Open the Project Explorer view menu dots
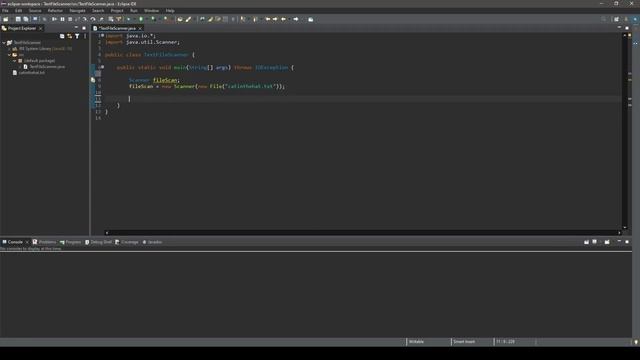This screenshot has width=640, height=360. (x=85, y=36)
